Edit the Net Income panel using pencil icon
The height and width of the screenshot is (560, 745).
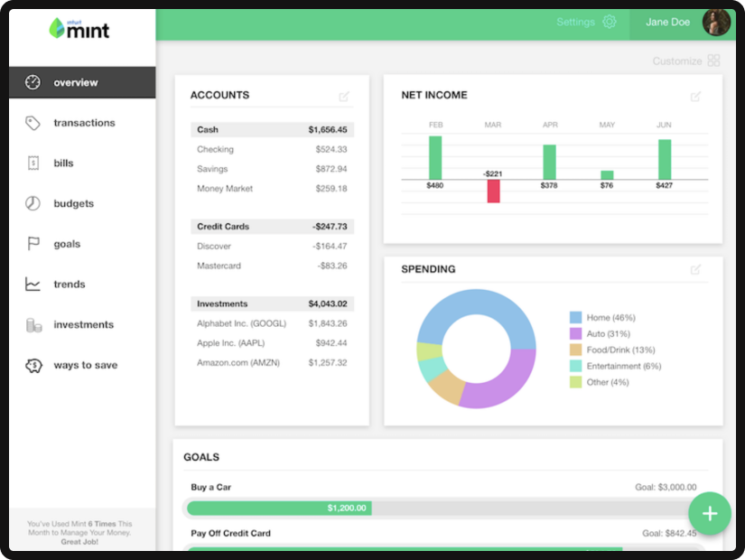pyautogui.click(x=695, y=97)
